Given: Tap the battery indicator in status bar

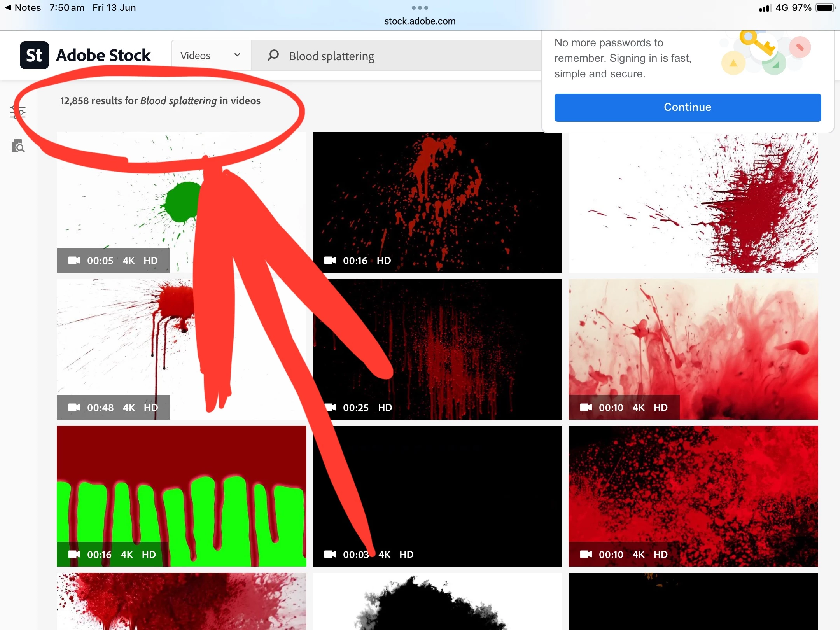Looking at the screenshot, I should pos(825,8).
